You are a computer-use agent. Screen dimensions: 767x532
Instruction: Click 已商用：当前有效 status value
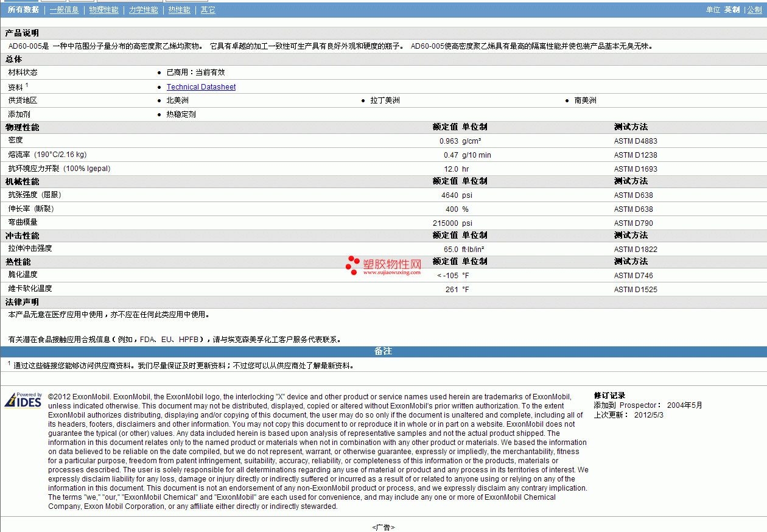coord(195,72)
